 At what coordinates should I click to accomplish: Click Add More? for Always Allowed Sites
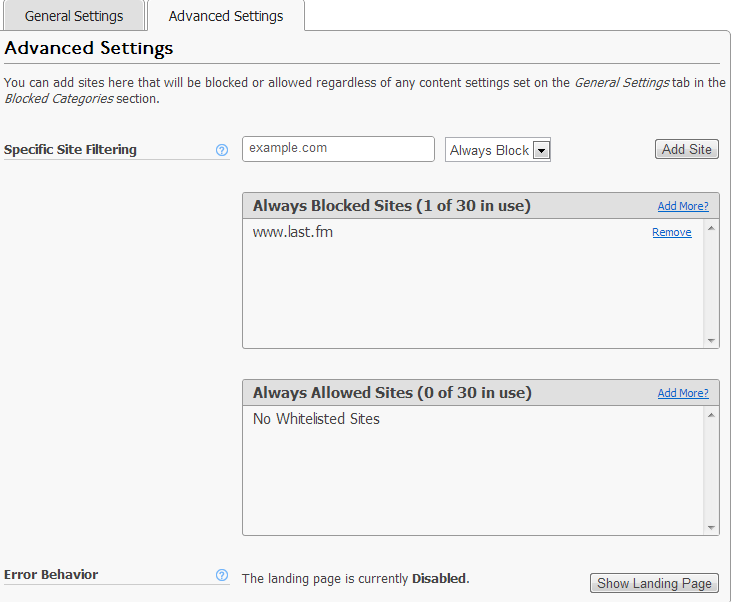click(683, 393)
